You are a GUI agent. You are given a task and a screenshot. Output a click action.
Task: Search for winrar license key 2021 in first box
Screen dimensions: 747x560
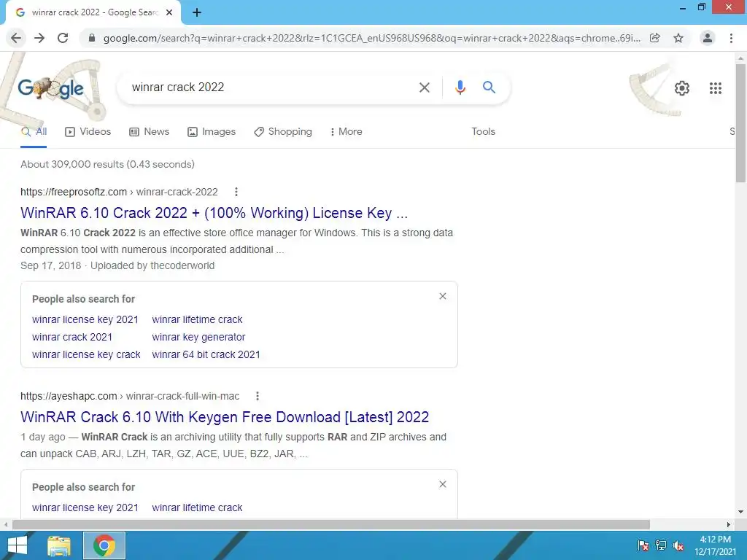pos(85,319)
